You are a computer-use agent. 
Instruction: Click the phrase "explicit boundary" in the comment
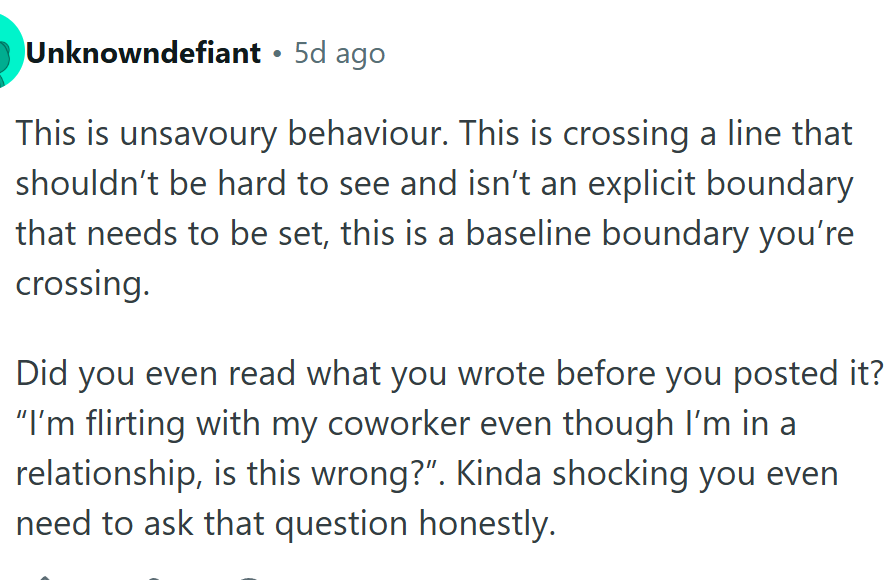pyautogui.click(x=720, y=184)
